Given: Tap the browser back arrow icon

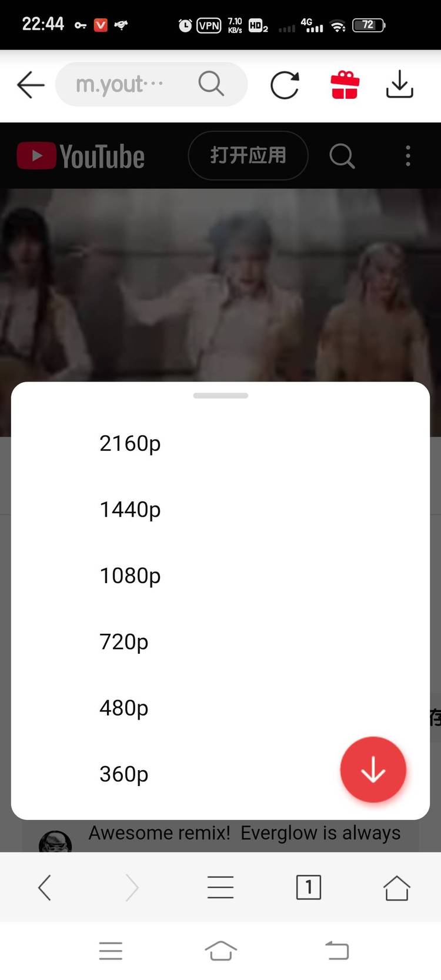Looking at the screenshot, I should point(31,85).
